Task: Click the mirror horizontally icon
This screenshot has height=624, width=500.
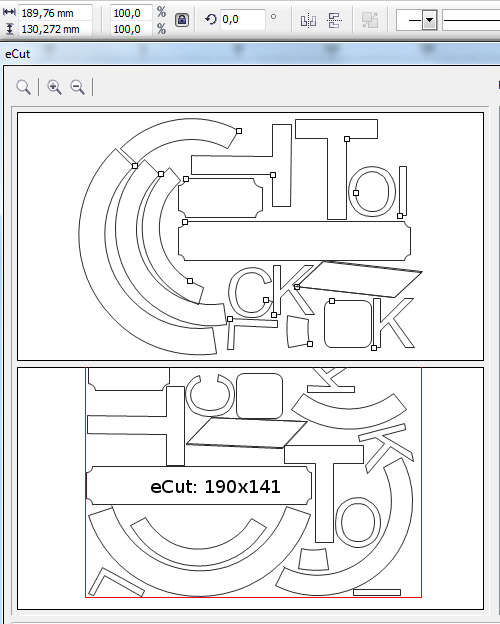Action: pyautogui.click(x=309, y=20)
